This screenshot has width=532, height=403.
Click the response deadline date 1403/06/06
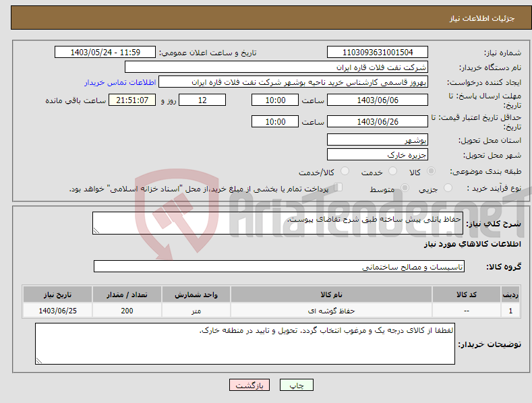(378, 100)
